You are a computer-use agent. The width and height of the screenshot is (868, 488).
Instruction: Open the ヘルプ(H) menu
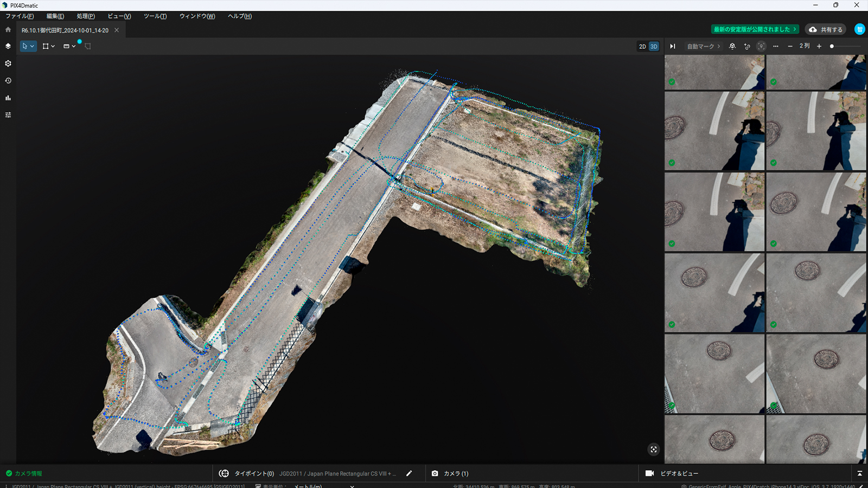click(x=240, y=16)
